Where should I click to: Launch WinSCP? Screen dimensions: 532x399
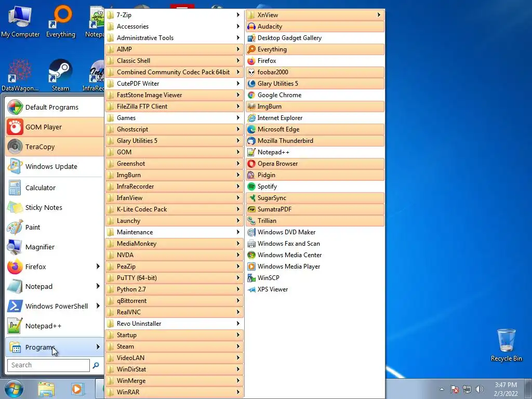click(x=315, y=277)
